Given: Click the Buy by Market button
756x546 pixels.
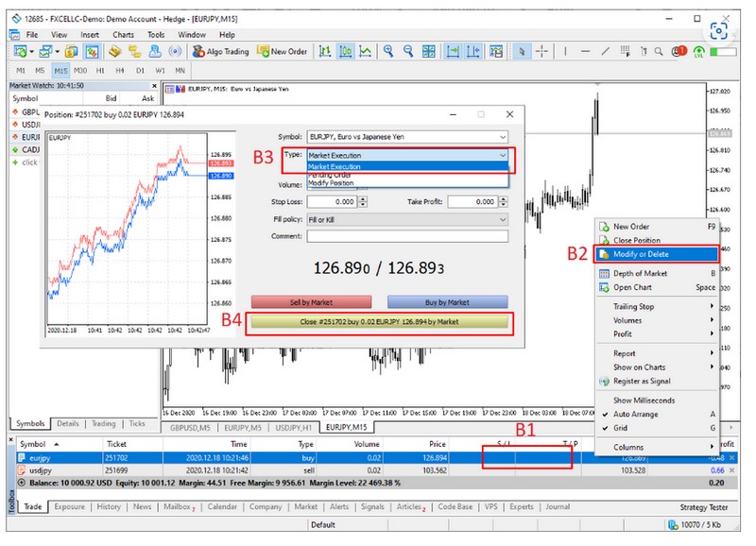Looking at the screenshot, I should (447, 302).
